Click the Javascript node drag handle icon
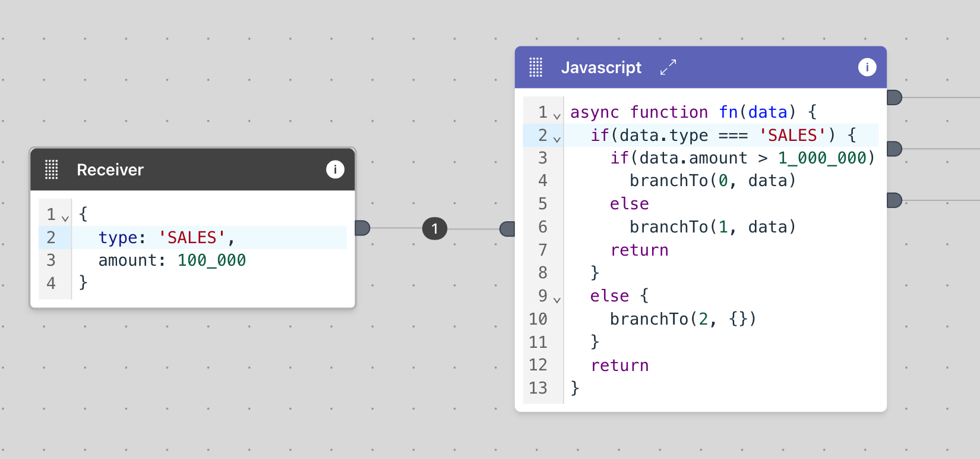This screenshot has width=980, height=459. (x=536, y=67)
